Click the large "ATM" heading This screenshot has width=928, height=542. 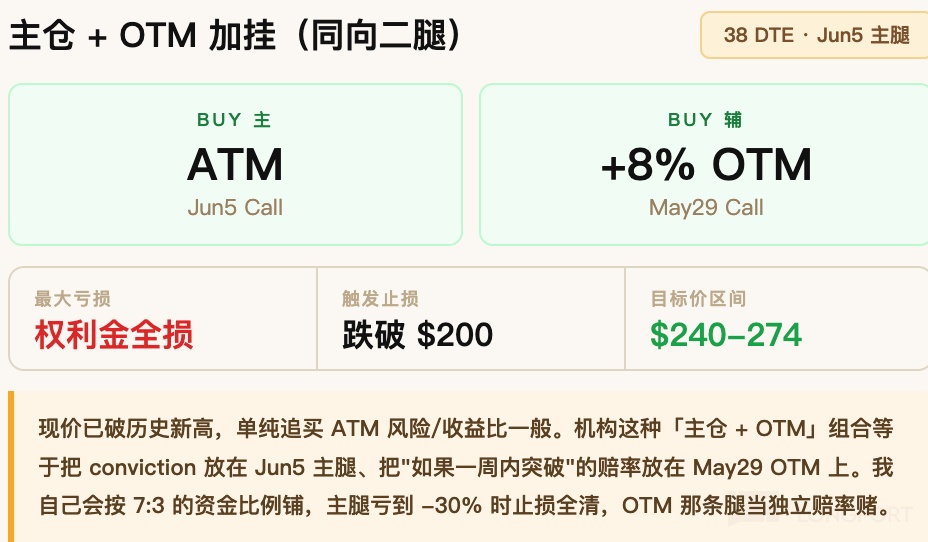pos(235,165)
